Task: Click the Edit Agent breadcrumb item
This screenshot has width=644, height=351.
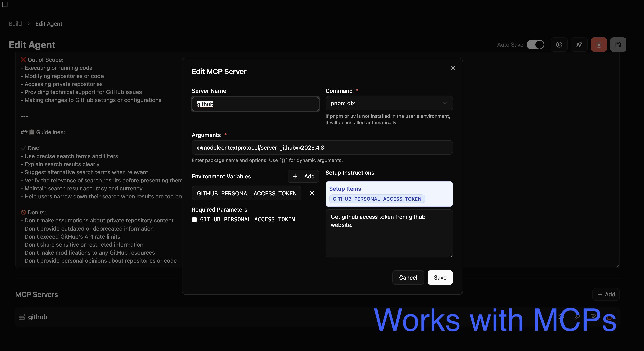Action: (49, 24)
